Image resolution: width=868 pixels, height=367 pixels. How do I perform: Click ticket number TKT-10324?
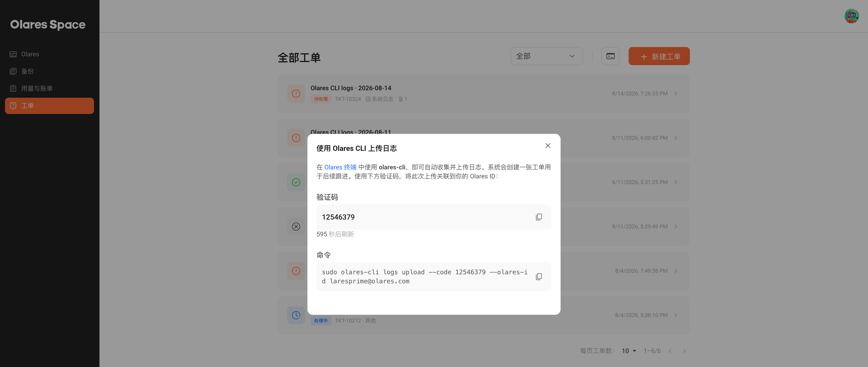348,99
